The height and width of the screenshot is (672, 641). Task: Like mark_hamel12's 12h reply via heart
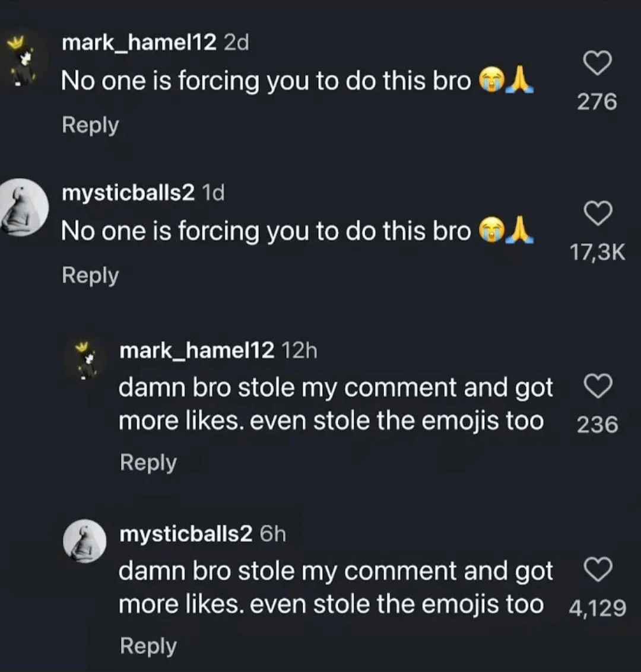click(x=597, y=387)
